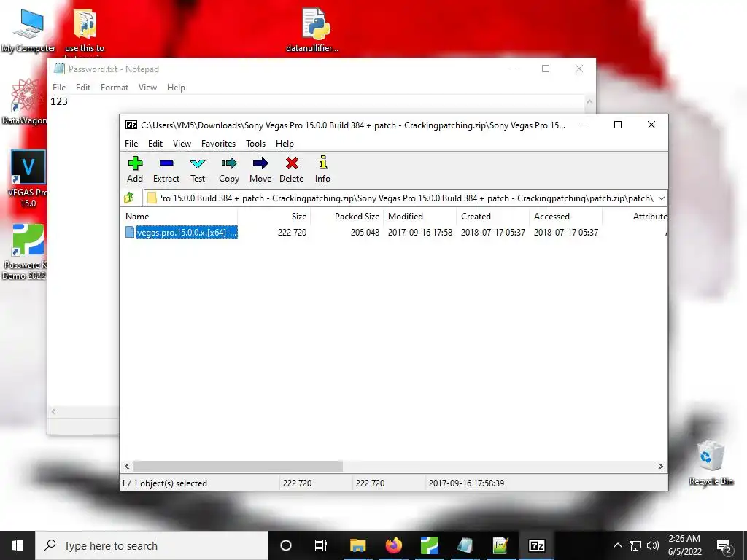This screenshot has width=747, height=560.
Task: Open My Computer desktop icon
Action: (28, 31)
